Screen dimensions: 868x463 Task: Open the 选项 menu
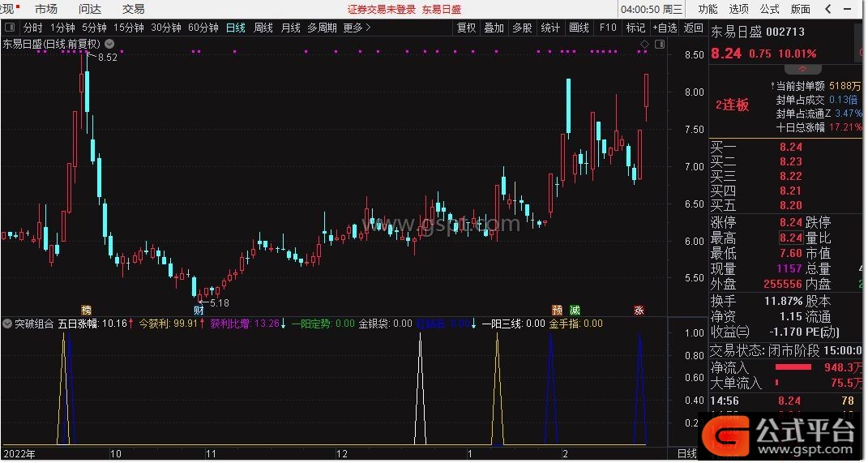(x=738, y=9)
